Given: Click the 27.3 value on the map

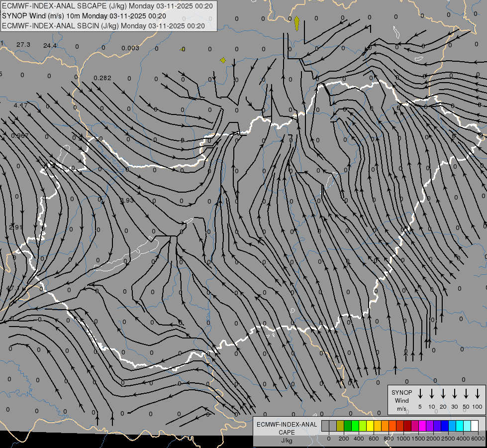Looking at the screenshot, I should [x=23, y=45].
